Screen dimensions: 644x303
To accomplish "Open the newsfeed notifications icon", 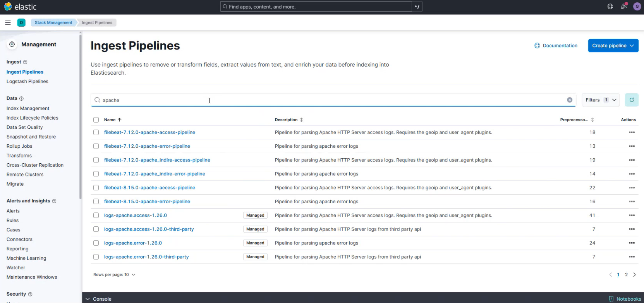I will click(x=623, y=7).
